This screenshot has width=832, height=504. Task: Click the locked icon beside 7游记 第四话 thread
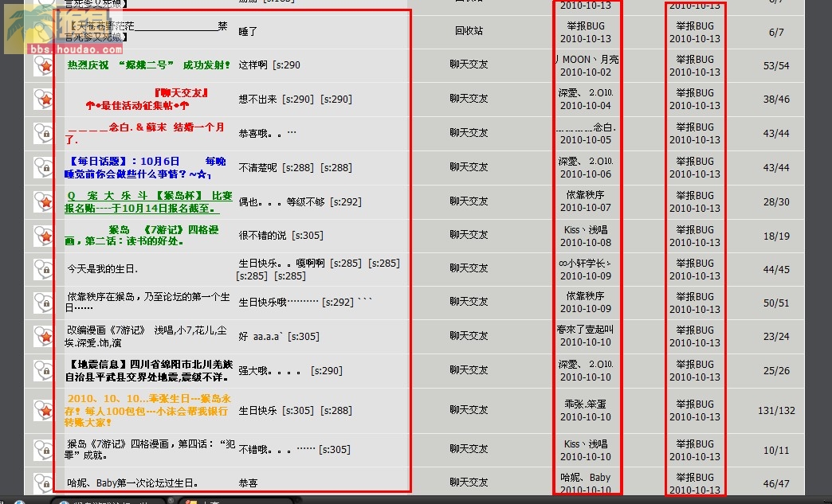point(44,450)
